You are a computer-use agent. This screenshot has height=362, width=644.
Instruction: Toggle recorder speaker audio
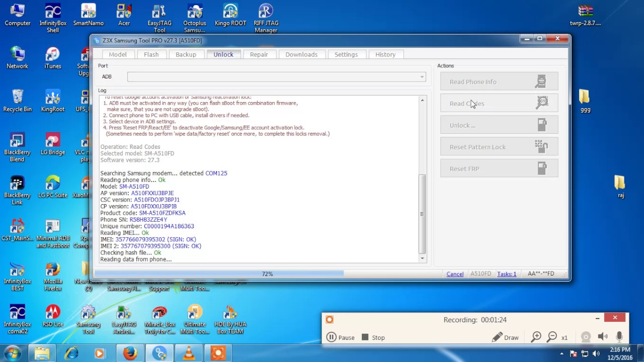(x=603, y=337)
